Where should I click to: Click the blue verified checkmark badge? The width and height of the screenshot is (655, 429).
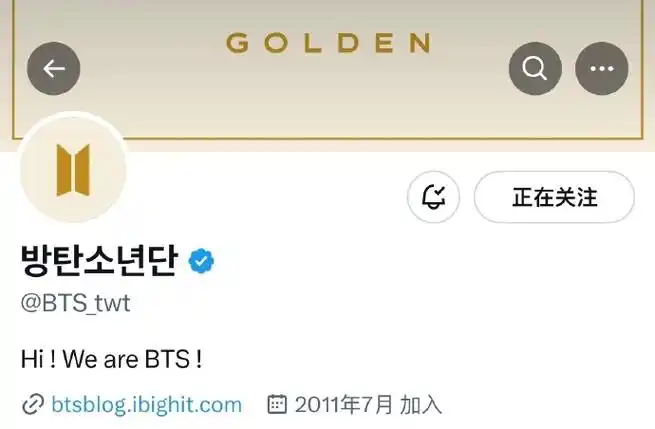pos(201,261)
